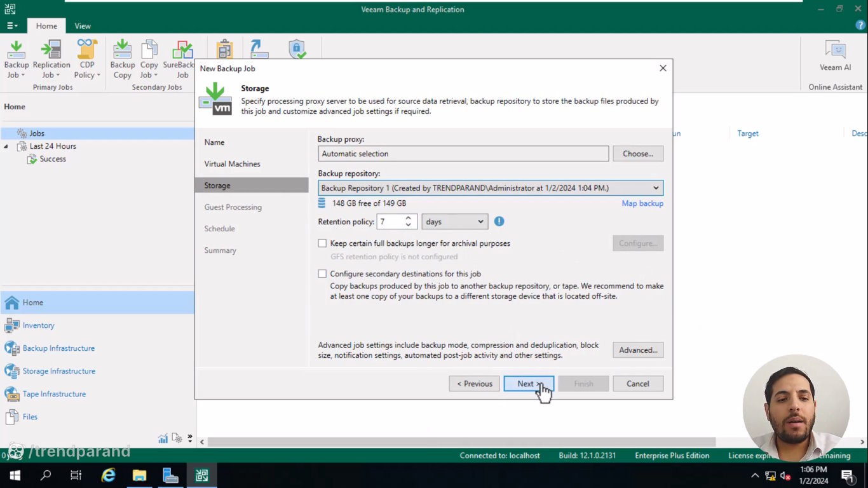The width and height of the screenshot is (868, 488).
Task: Switch to the Home ribbon tab
Action: pos(46,26)
